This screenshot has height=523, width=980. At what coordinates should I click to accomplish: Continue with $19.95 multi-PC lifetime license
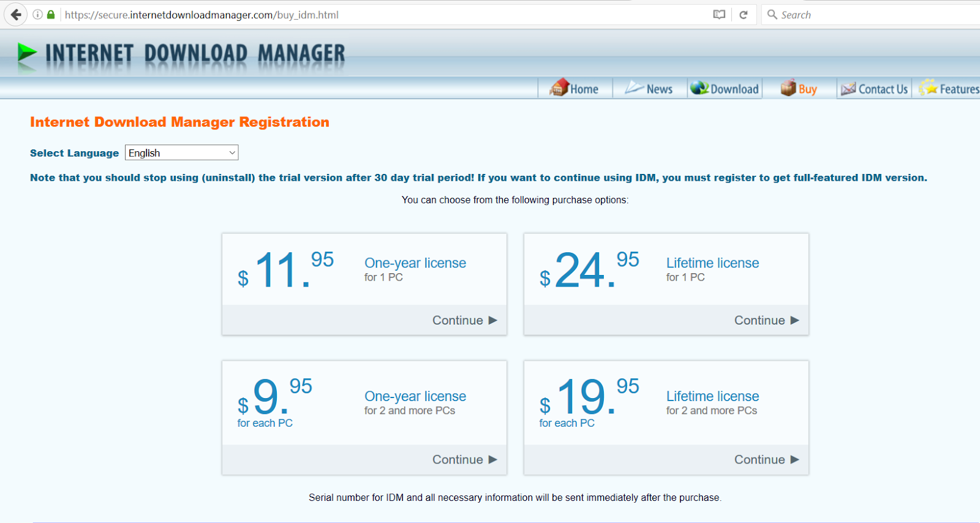pyautogui.click(x=766, y=459)
